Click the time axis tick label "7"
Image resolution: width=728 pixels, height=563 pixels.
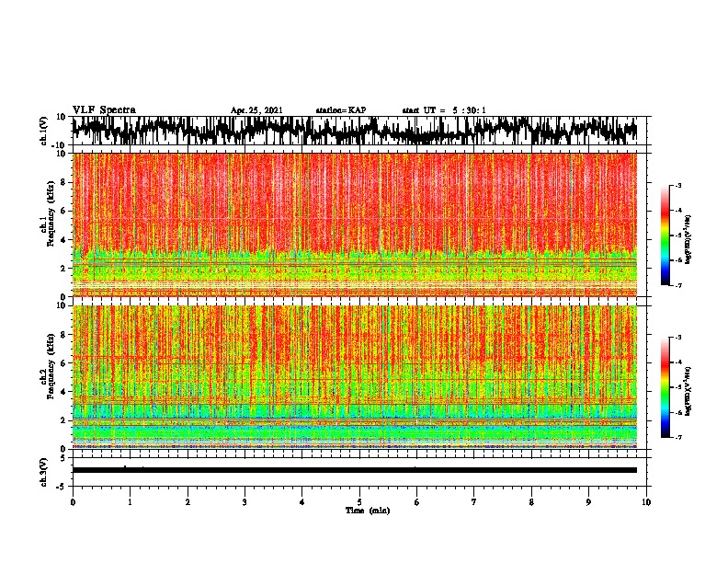(x=474, y=502)
